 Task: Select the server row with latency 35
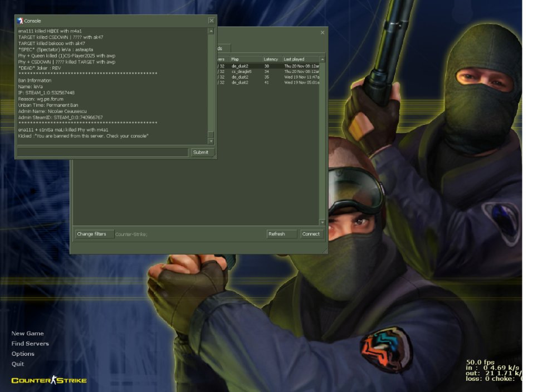268,77
